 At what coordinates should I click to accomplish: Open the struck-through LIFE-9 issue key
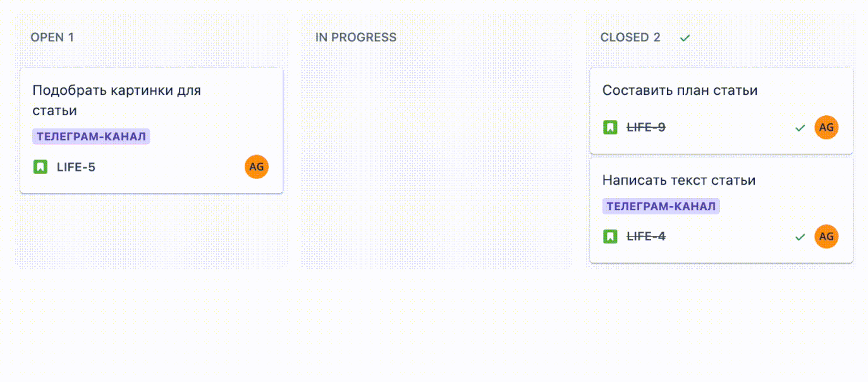point(645,127)
